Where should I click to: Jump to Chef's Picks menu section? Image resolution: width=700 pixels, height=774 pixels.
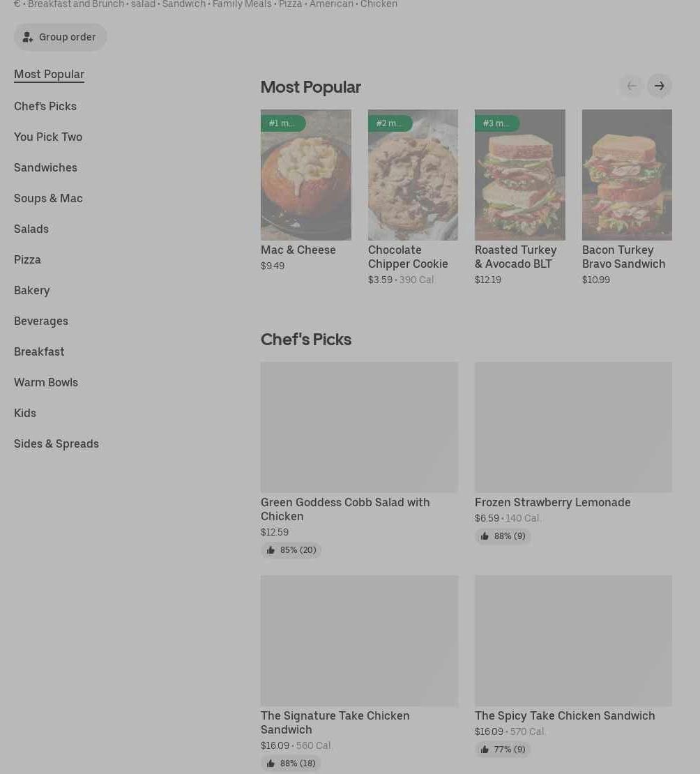pos(45,106)
